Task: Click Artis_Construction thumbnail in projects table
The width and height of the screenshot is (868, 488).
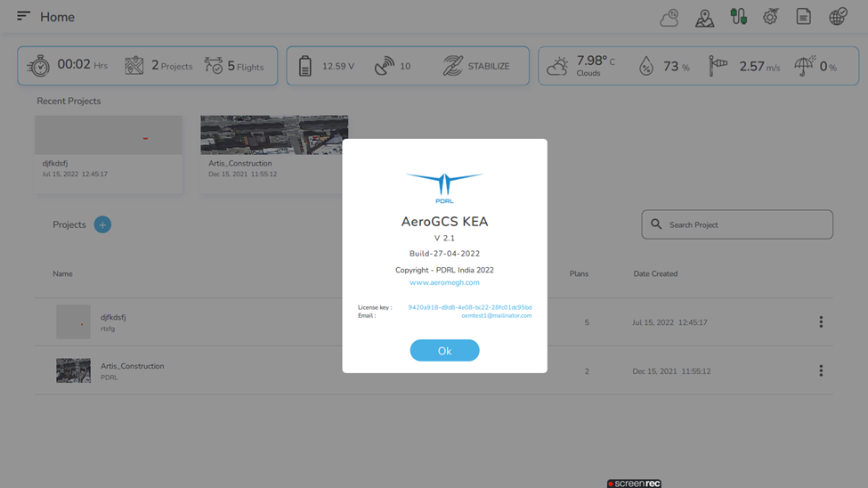Action: coord(73,370)
